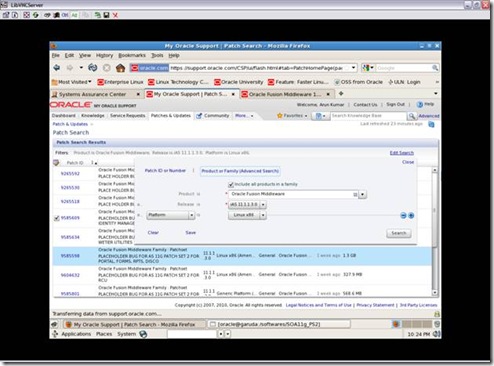Viewport: 494px width, 366px height.
Task: Go to the Firefox Home icon
Action: (120, 68)
